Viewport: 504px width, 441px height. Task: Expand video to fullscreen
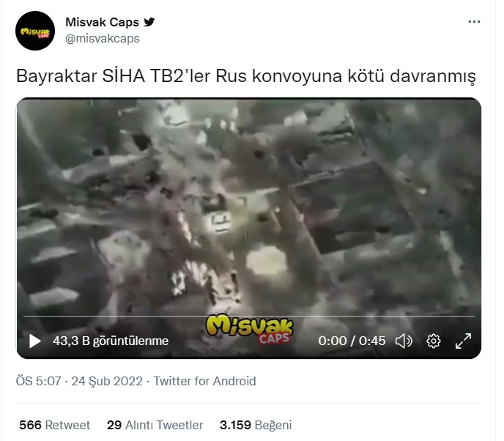point(463,341)
